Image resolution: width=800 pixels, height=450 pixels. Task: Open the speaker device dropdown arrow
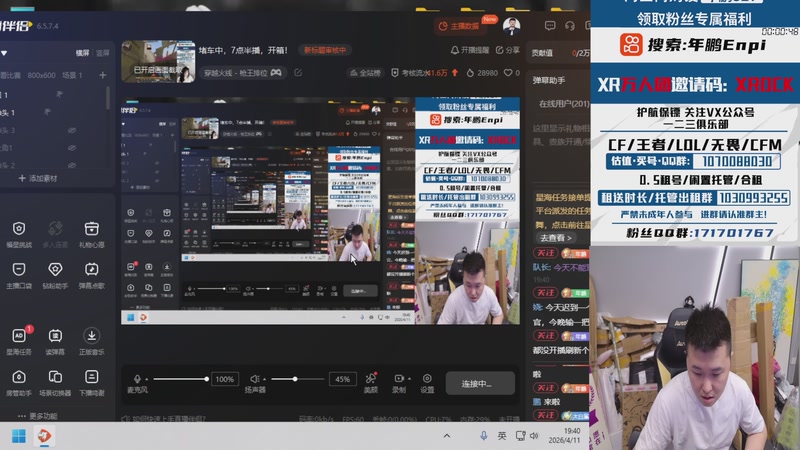pyautogui.click(x=264, y=379)
